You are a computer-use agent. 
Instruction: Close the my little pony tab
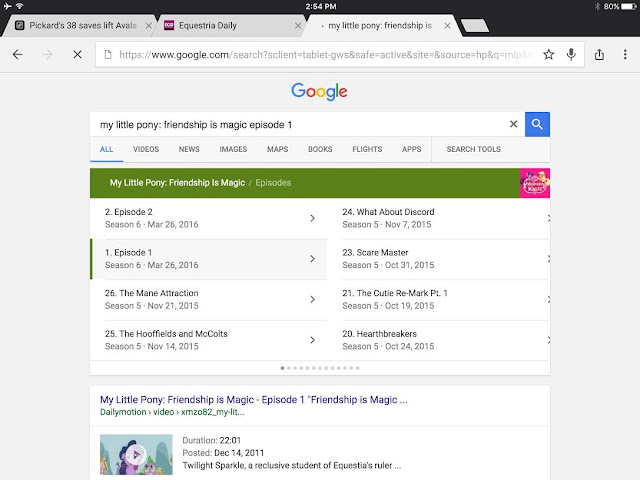tap(447, 26)
